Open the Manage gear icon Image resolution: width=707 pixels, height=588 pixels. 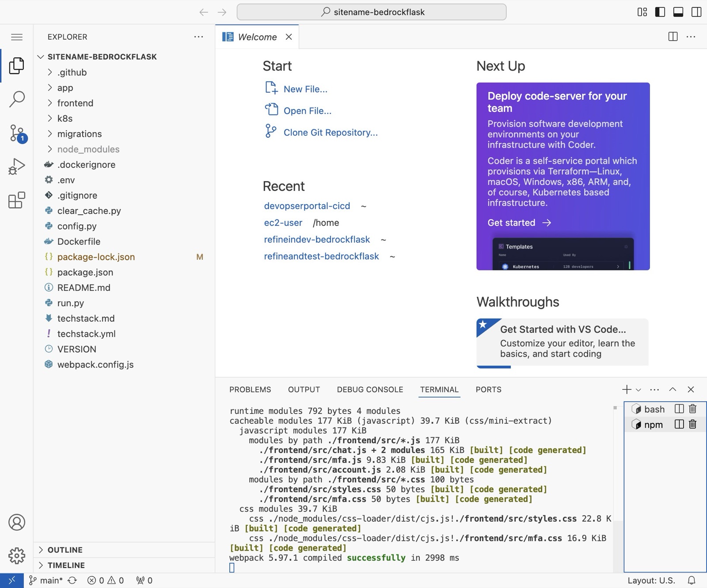coord(16,555)
